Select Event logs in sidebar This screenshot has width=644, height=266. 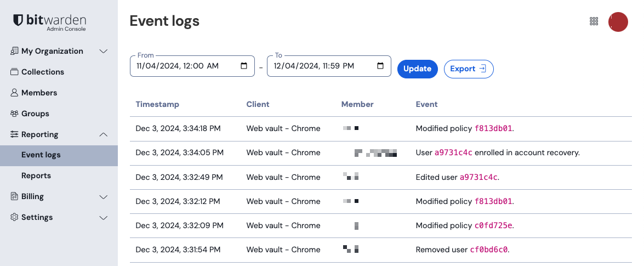pyautogui.click(x=41, y=155)
